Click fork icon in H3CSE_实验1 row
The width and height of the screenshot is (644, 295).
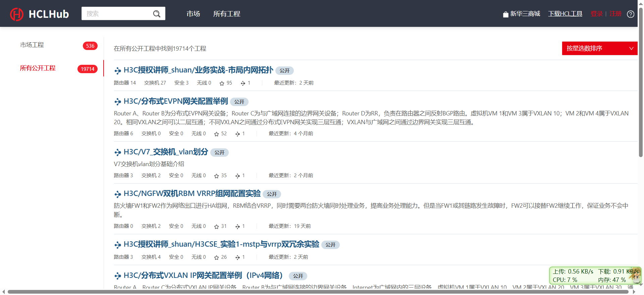point(237,257)
